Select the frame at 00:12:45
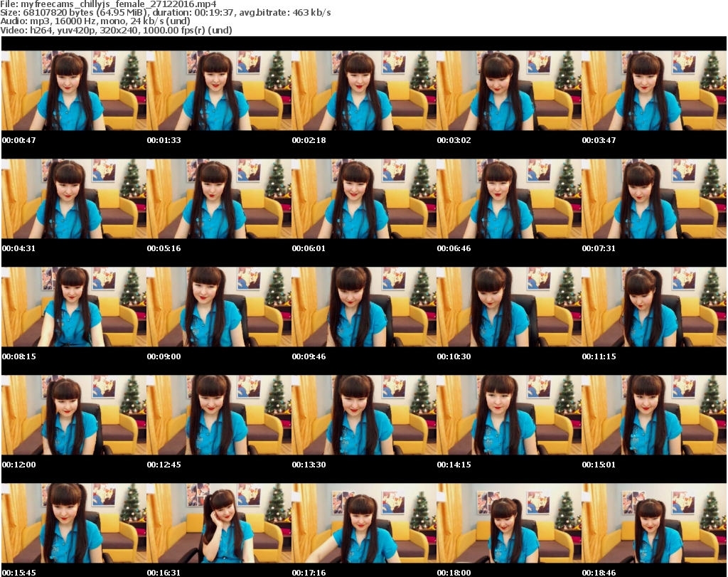 [x=219, y=415]
